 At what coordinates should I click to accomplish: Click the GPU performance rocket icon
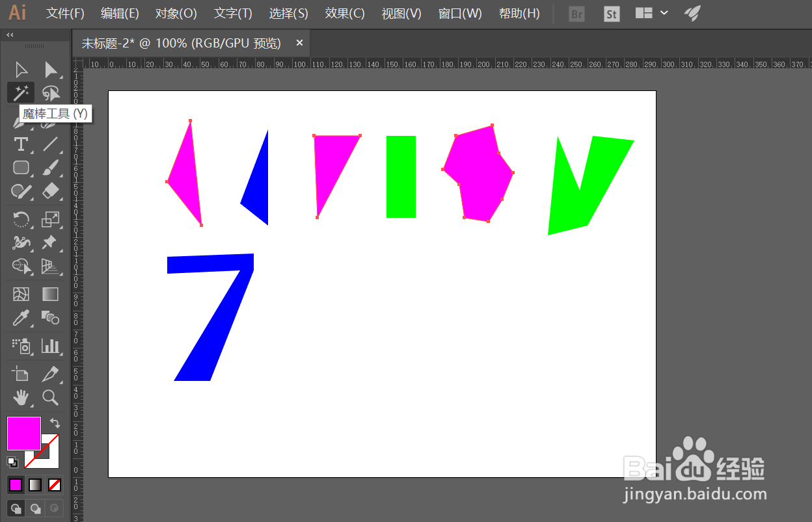[x=692, y=13]
